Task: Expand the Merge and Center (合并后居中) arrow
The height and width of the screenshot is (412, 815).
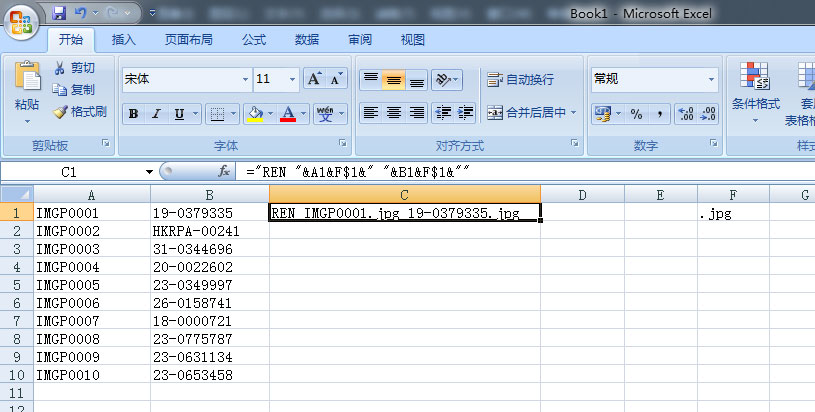Action: tap(575, 112)
